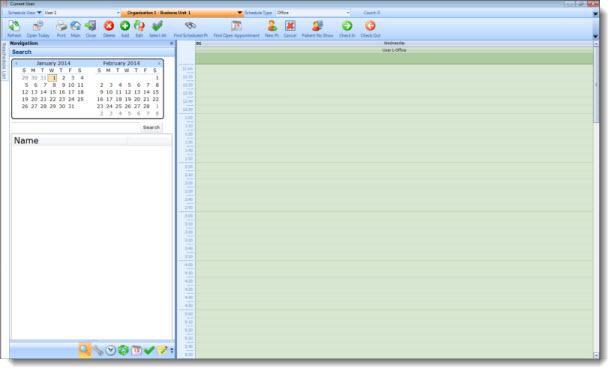Image resolution: width=615 pixels, height=374 pixels.
Task: Select January 15 in calendar
Action: coord(53,92)
